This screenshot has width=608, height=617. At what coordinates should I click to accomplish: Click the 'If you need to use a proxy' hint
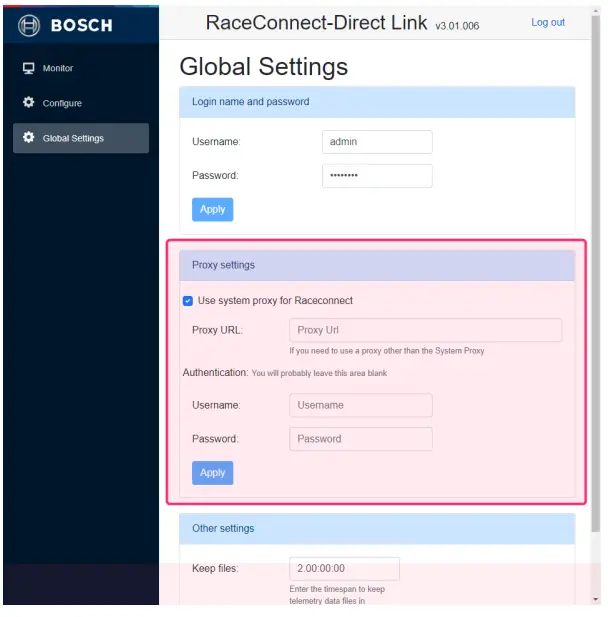pyautogui.click(x=386, y=351)
